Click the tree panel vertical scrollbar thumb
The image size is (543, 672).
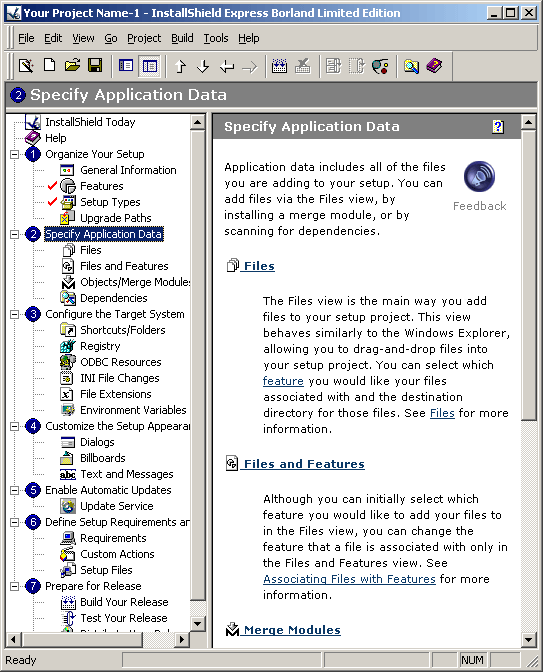point(198,365)
